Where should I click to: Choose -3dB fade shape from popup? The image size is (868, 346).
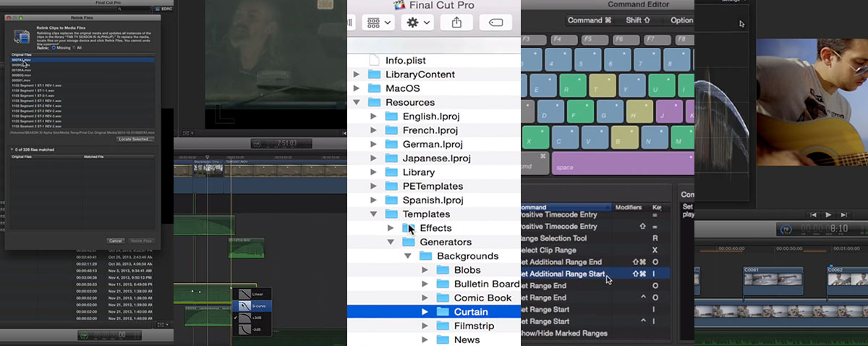pyautogui.click(x=251, y=329)
